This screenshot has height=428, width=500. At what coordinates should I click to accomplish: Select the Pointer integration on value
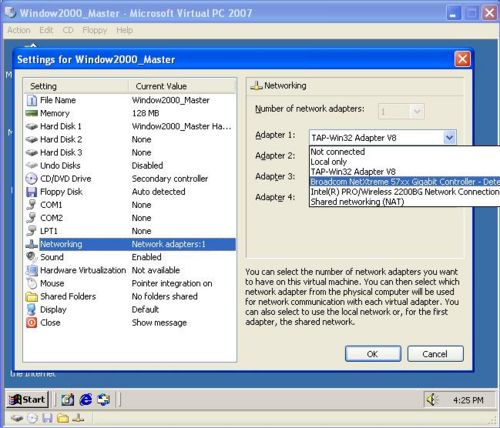[x=172, y=283]
